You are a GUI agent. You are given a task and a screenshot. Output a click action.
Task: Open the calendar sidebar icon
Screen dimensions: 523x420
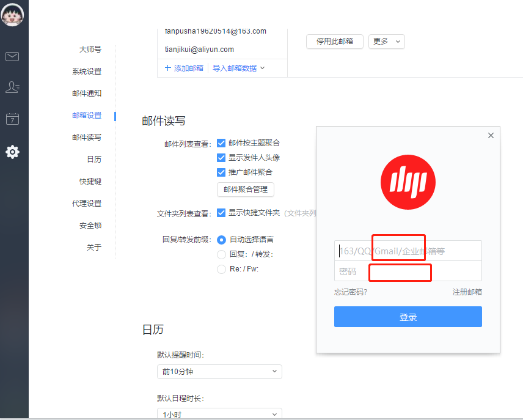(x=12, y=119)
